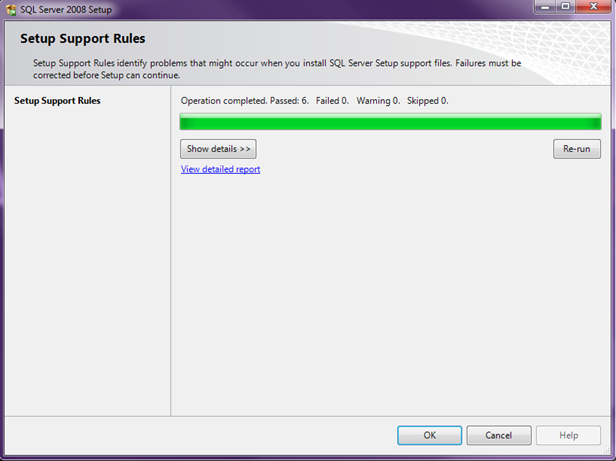Open the View detailed report link

coord(220,169)
